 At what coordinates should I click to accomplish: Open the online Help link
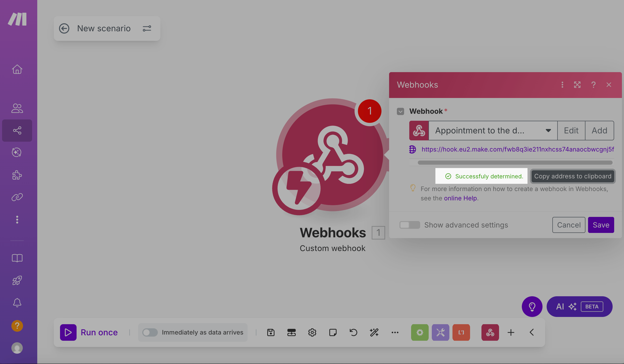(x=460, y=198)
